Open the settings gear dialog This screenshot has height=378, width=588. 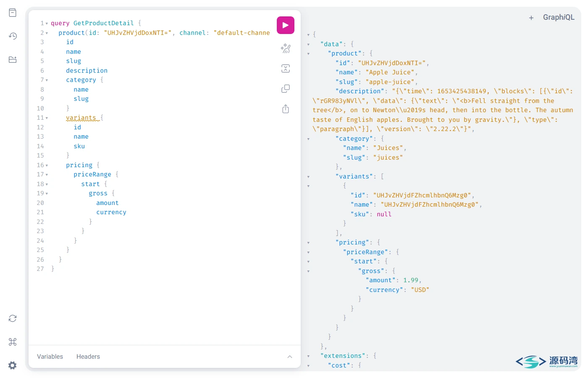click(x=13, y=365)
